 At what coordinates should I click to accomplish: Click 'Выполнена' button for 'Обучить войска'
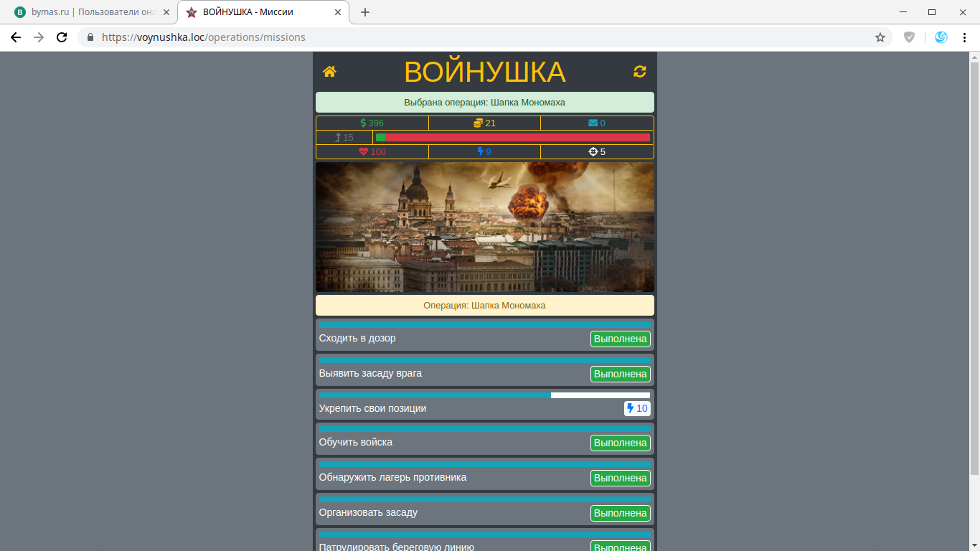[621, 443]
